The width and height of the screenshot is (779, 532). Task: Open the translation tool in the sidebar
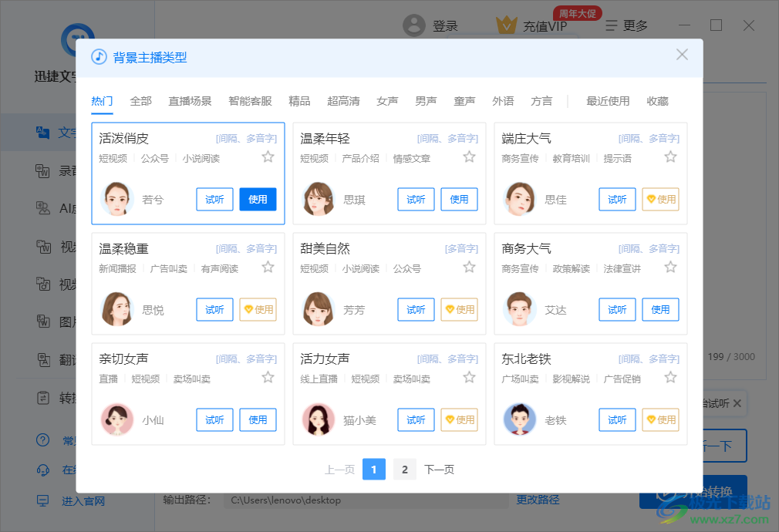pyautogui.click(x=42, y=360)
